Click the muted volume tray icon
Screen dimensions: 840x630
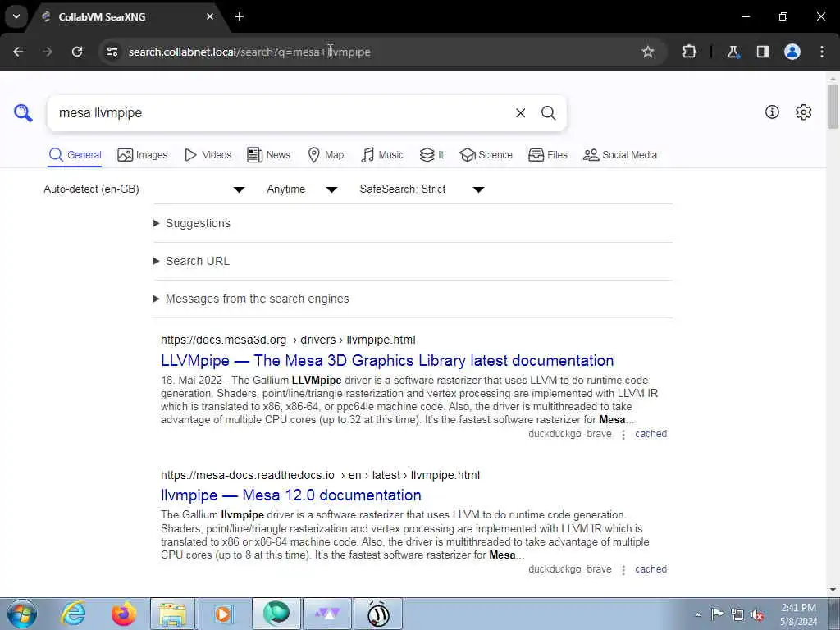(x=757, y=615)
